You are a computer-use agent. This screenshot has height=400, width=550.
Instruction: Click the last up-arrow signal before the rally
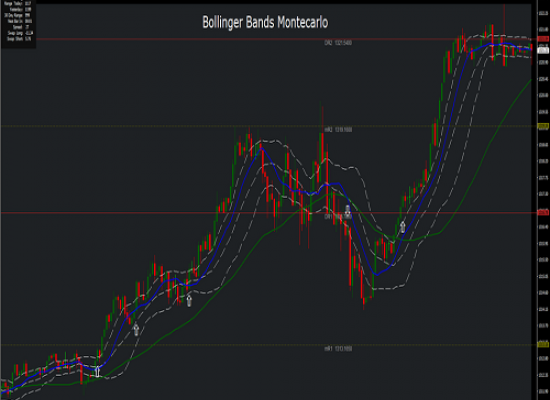click(x=403, y=227)
